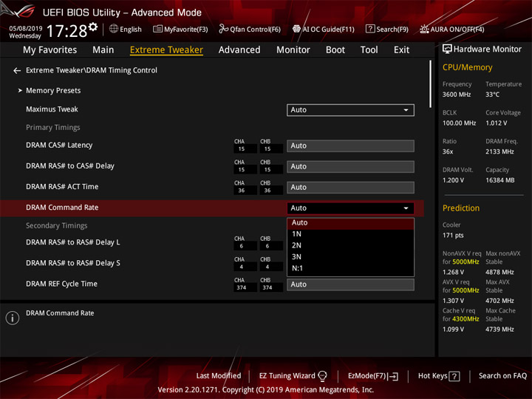The height and width of the screenshot is (399, 532).
Task: Click the DRAM CAS# Latency value field
Action: click(350, 146)
